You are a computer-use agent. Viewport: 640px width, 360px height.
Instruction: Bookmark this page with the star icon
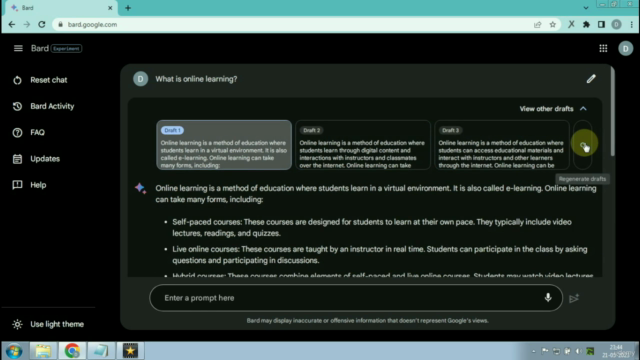tap(553, 24)
